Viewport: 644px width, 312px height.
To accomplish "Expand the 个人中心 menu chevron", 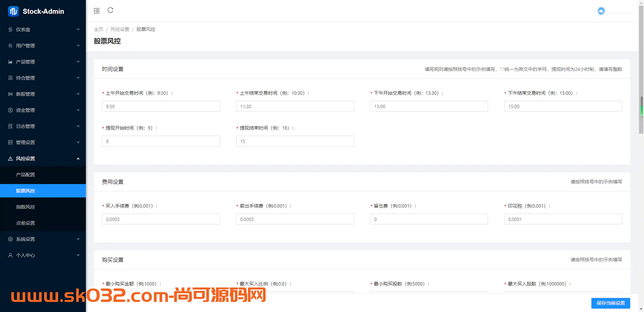I will [78, 255].
